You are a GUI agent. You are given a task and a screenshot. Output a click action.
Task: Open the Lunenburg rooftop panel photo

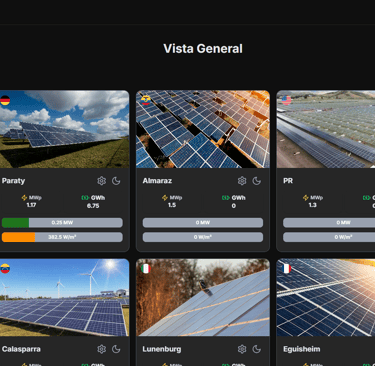pos(203,298)
